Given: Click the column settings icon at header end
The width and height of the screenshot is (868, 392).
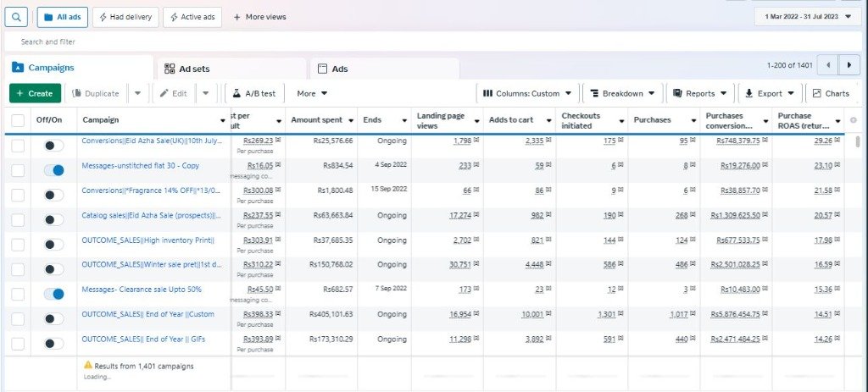Looking at the screenshot, I should point(853,120).
